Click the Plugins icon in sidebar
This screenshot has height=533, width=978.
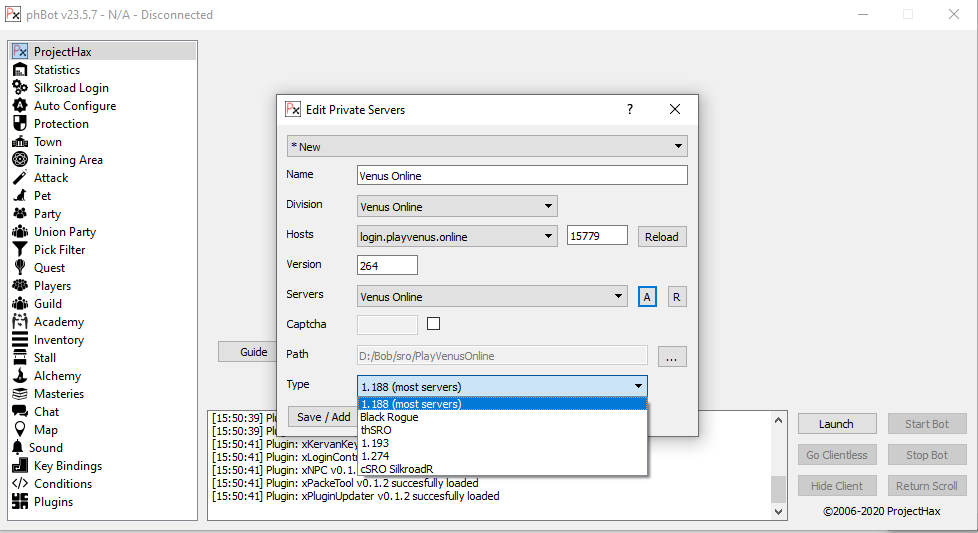[x=20, y=502]
